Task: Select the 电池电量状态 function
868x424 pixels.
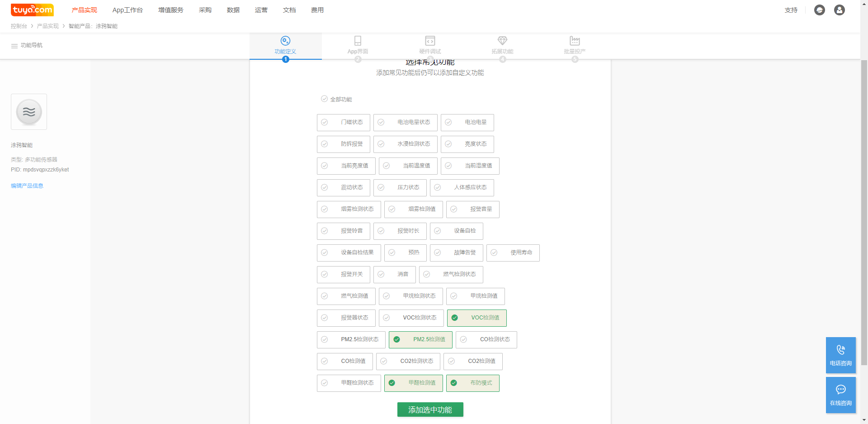Action: [x=406, y=123]
